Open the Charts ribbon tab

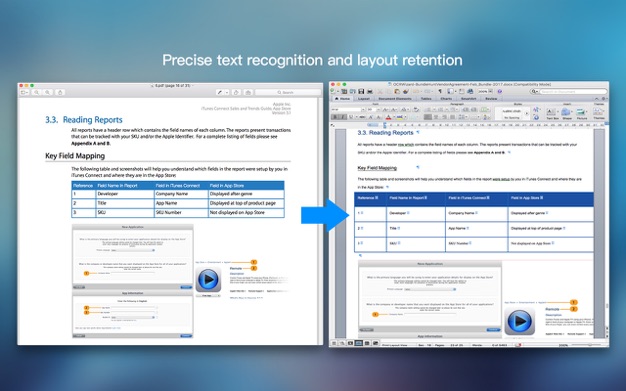[x=446, y=99]
